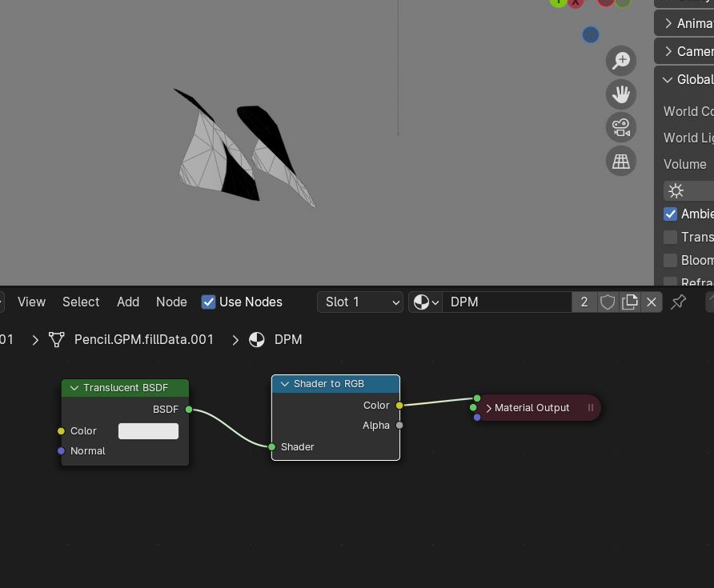Open the Add menu in node editor
The width and height of the screenshot is (714, 588).
[x=128, y=302]
